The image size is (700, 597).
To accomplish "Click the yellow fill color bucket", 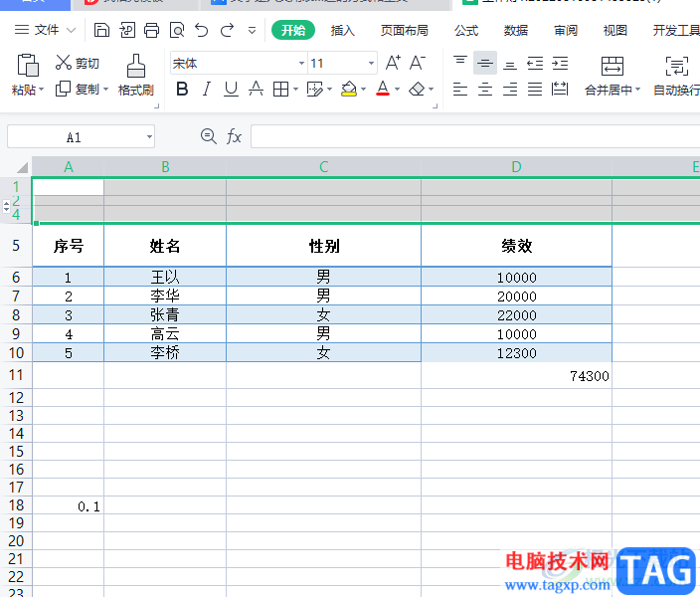I will (x=349, y=89).
